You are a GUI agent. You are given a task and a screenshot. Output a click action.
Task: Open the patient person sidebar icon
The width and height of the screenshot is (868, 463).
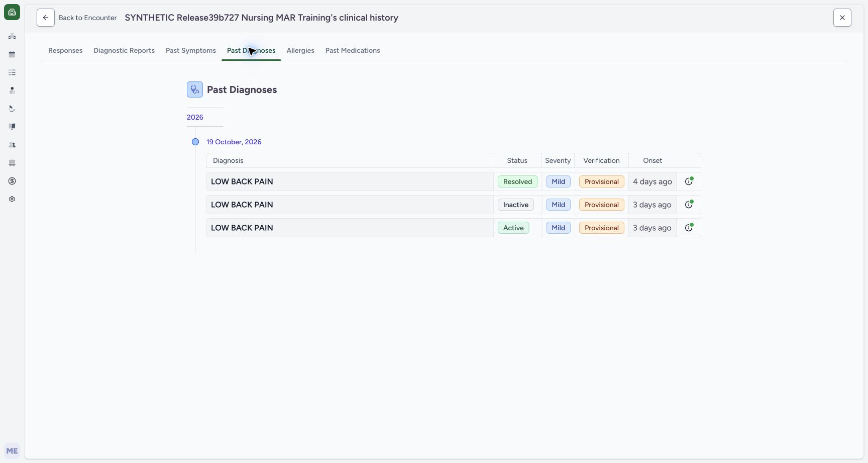pos(12,90)
